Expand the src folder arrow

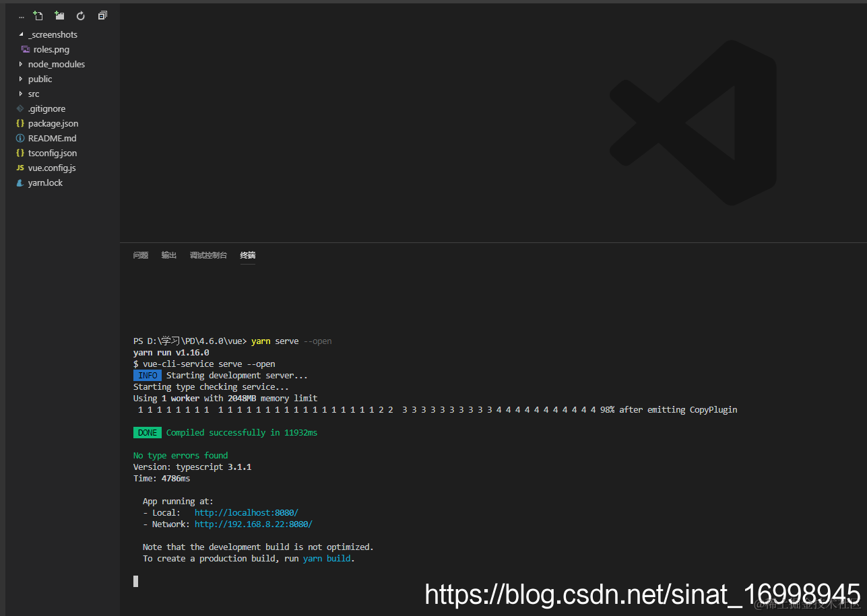coord(21,94)
